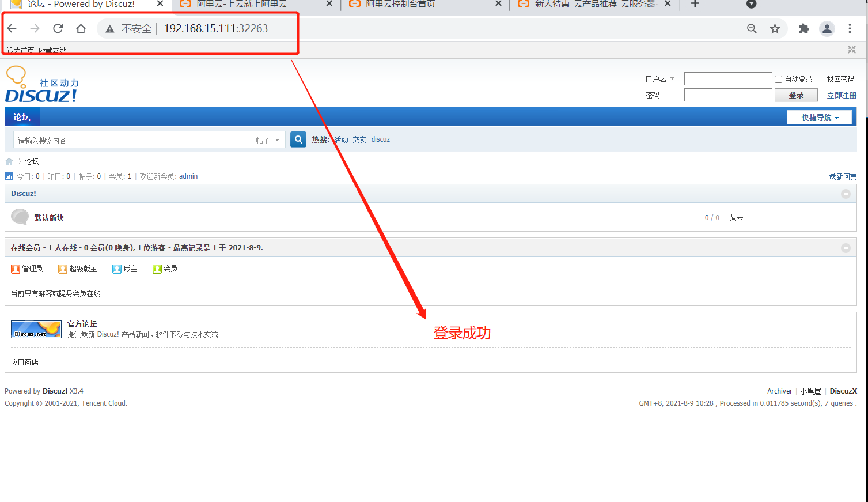Enable the 自动登录 checkbox

click(778, 79)
